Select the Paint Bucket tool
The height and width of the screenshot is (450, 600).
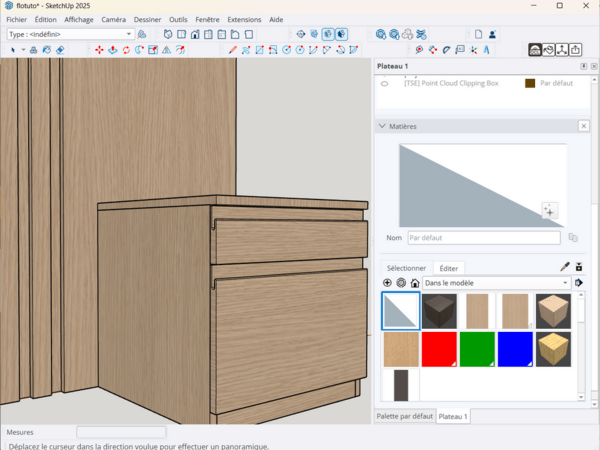point(46,49)
